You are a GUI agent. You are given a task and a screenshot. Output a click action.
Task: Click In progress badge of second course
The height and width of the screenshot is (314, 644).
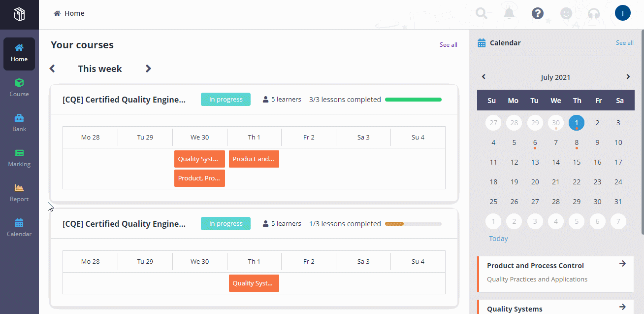tap(225, 224)
